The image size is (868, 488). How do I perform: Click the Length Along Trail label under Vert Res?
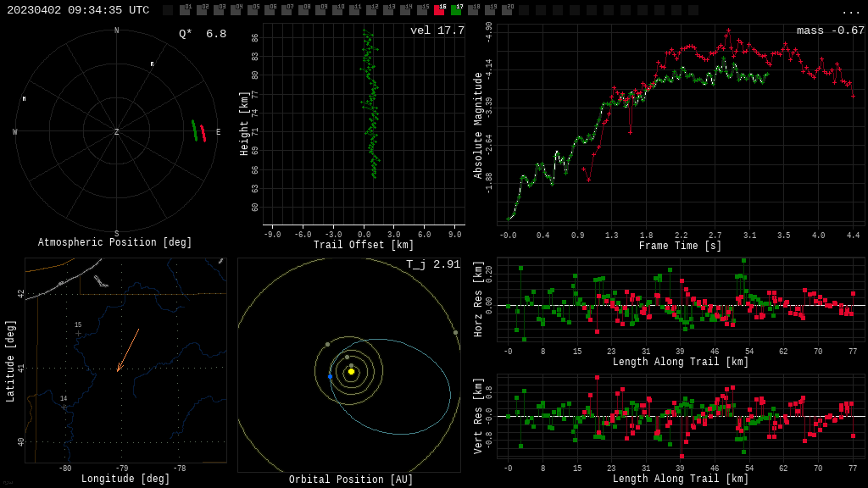click(681, 479)
